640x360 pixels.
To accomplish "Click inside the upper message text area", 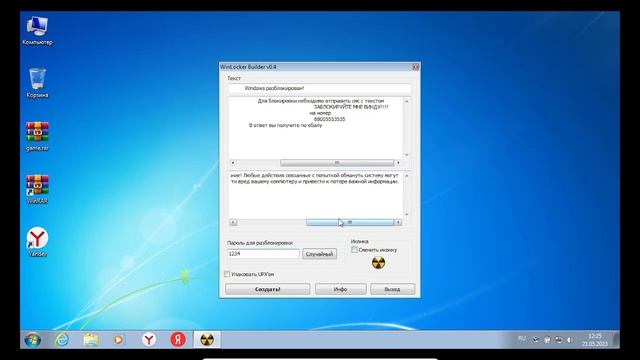I will 316,128.
